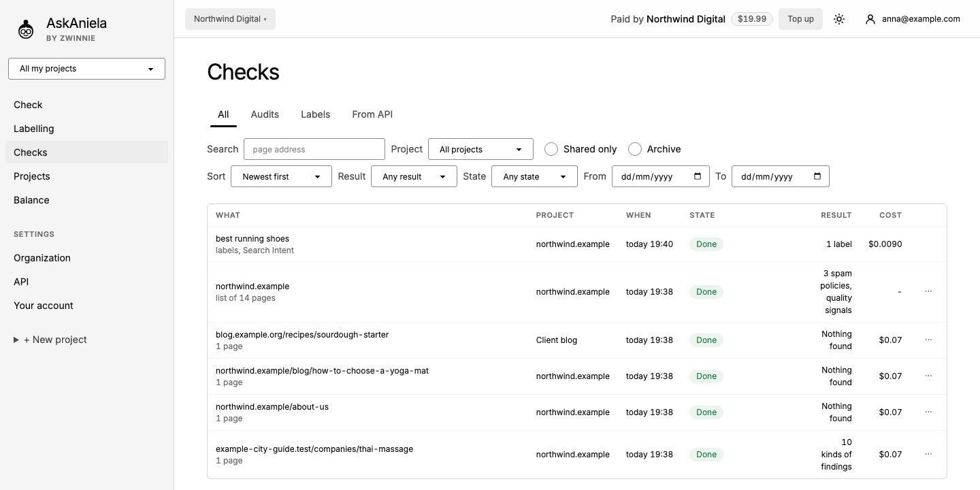Image resolution: width=980 pixels, height=490 pixels.
Task: Switch to the Labels tab
Action: 315,114
